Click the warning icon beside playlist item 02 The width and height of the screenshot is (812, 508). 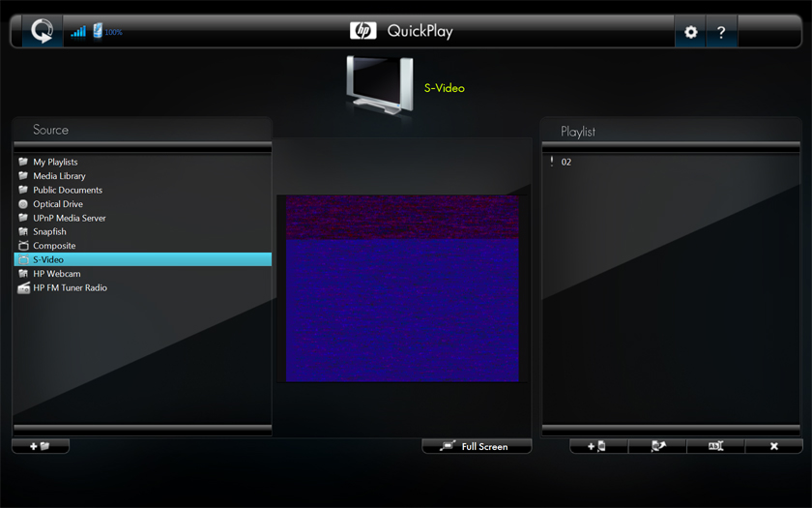552,162
